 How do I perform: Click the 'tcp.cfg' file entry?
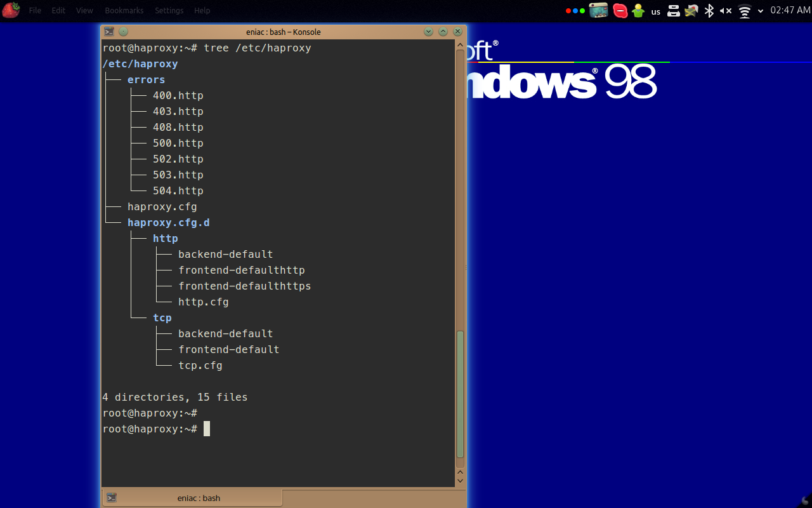pyautogui.click(x=200, y=365)
